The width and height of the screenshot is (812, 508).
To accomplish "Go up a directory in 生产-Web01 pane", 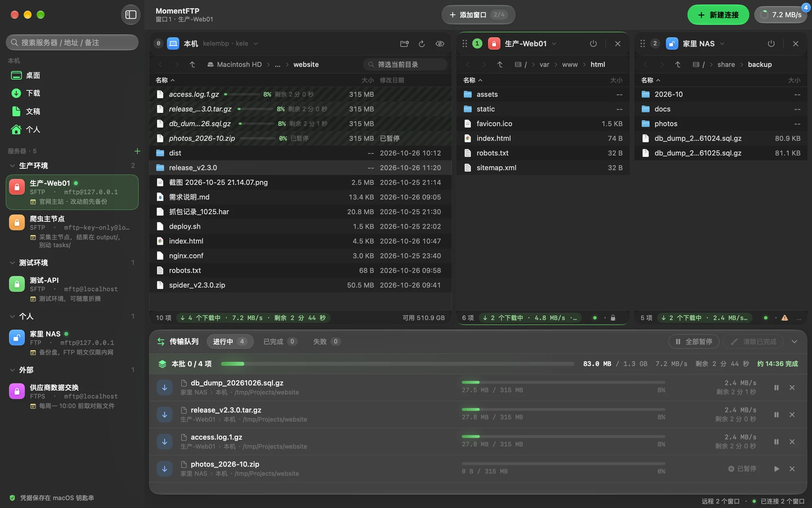I will pyautogui.click(x=500, y=65).
